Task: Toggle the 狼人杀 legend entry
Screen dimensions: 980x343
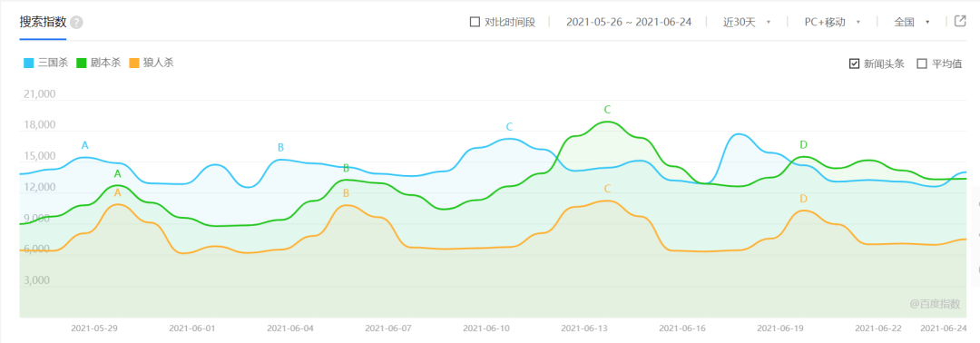Action: tap(151, 64)
